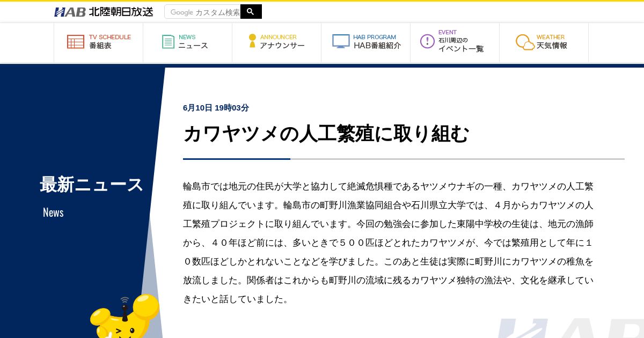Open the 番組表 TV SCHEDULE menu
The image size is (644, 338).
[99, 42]
